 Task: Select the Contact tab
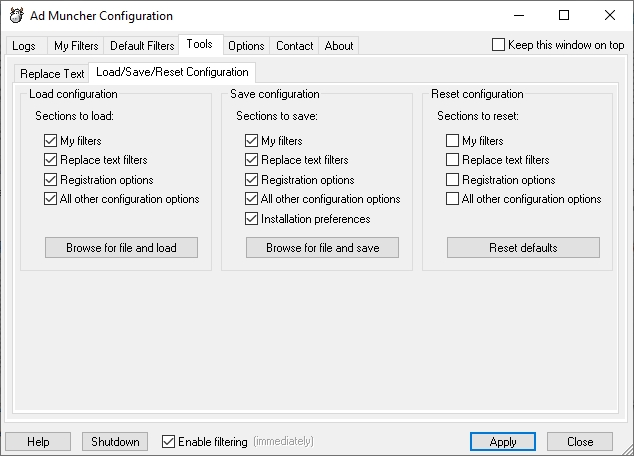(x=295, y=46)
